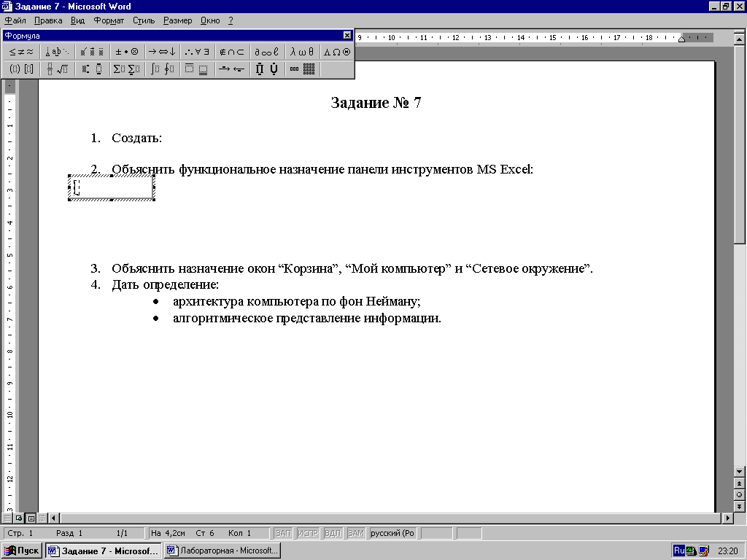The height and width of the screenshot is (560, 747).
Task: Click the Select Browse Object round button
Action: 740,495
